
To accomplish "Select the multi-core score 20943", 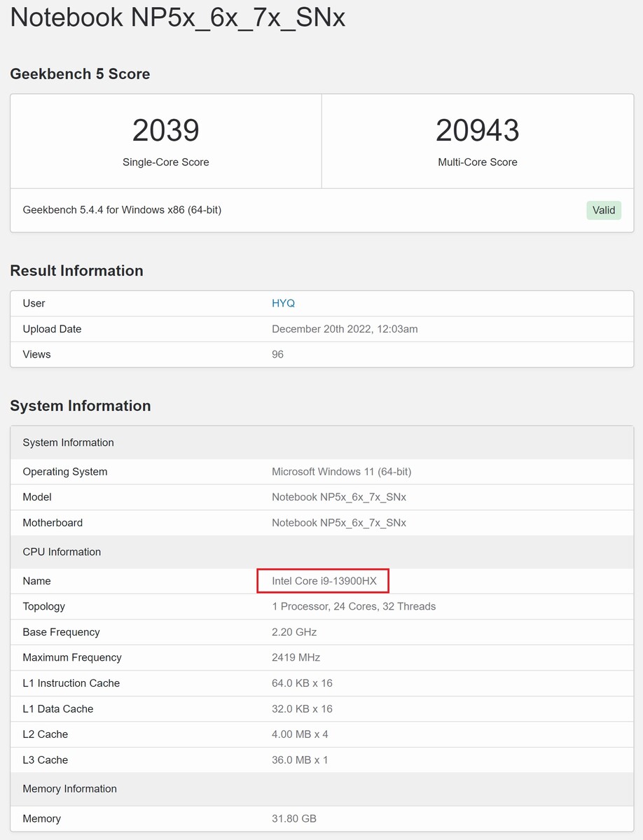I will click(x=478, y=130).
